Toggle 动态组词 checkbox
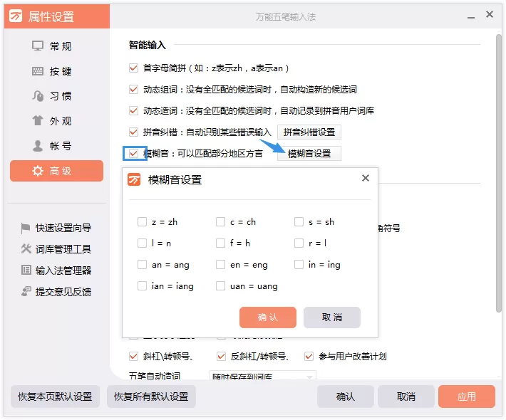Image resolution: width=506 pixels, height=420 pixels. pyautogui.click(x=133, y=89)
